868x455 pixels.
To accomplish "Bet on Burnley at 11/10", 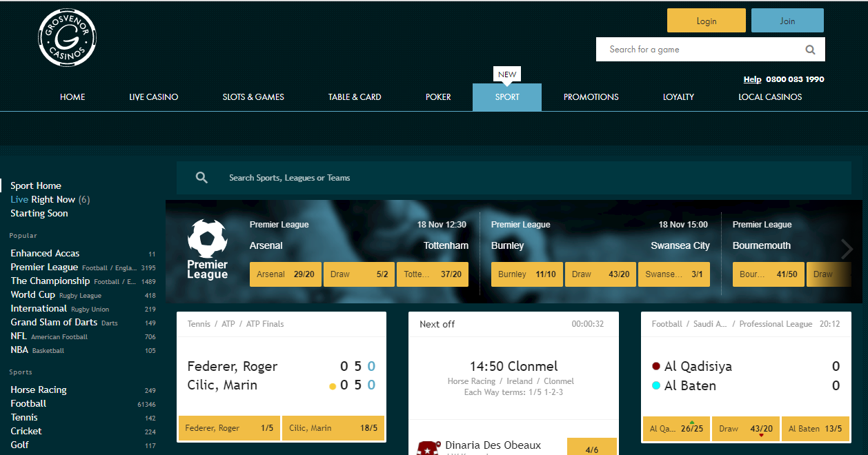I will pos(527,274).
